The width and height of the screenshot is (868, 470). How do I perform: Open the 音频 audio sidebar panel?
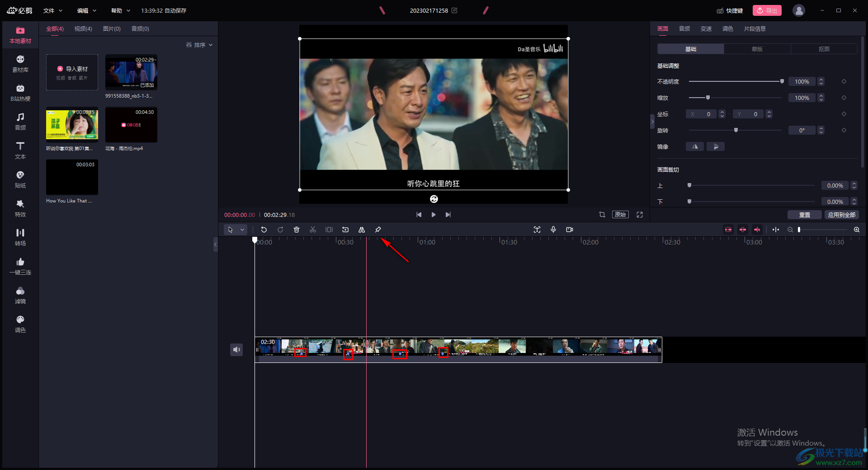coord(20,122)
